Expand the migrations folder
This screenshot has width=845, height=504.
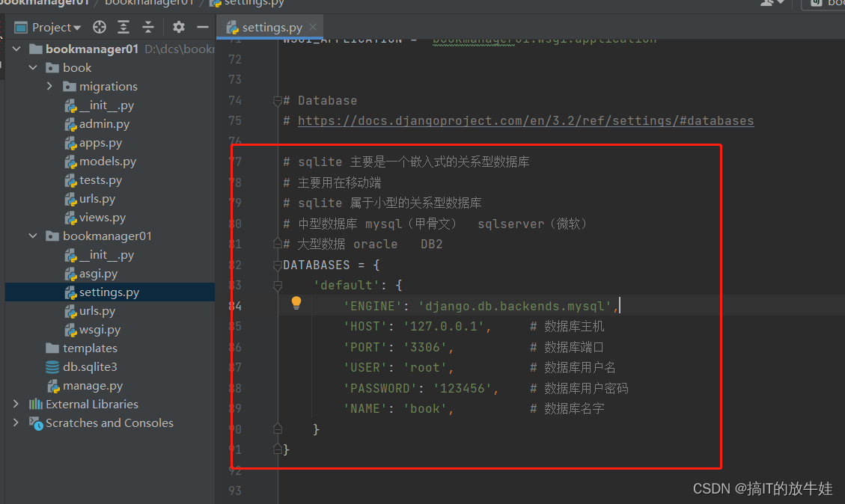(x=49, y=86)
